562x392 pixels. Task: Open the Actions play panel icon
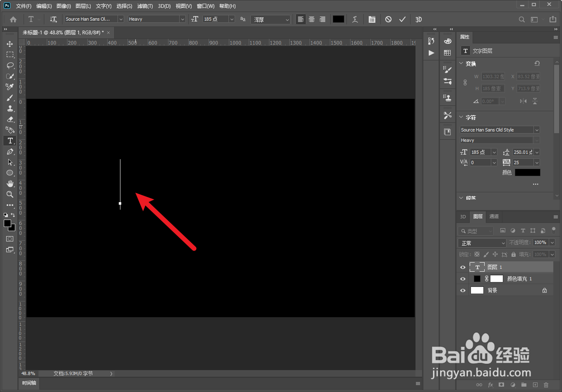click(431, 53)
